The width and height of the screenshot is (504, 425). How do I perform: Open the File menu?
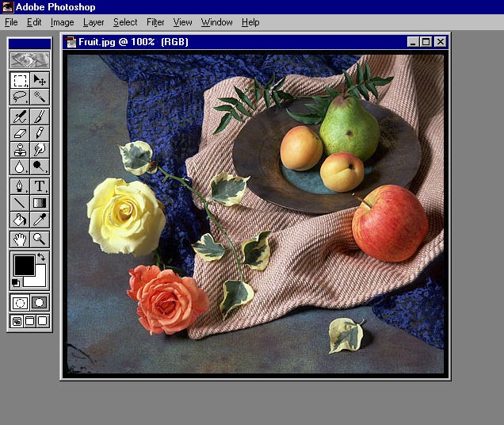pyautogui.click(x=11, y=22)
